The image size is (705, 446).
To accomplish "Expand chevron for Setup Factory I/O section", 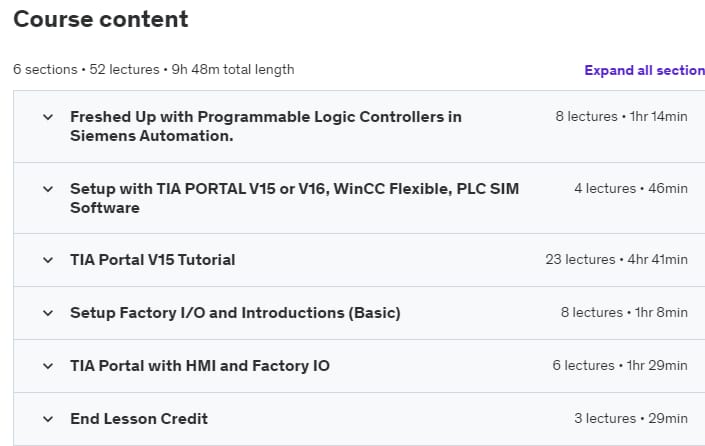I will (47, 313).
